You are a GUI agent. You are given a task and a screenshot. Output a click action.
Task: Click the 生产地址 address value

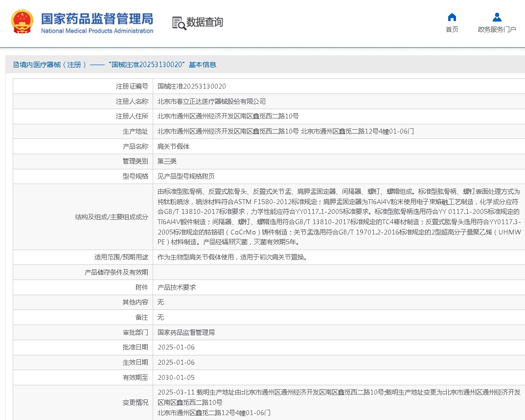[x=286, y=131]
